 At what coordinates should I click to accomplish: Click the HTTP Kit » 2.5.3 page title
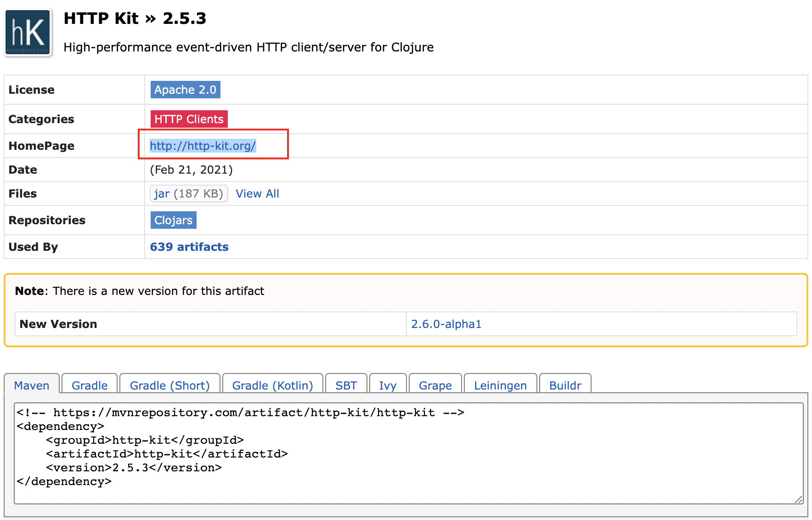pyautogui.click(x=135, y=18)
